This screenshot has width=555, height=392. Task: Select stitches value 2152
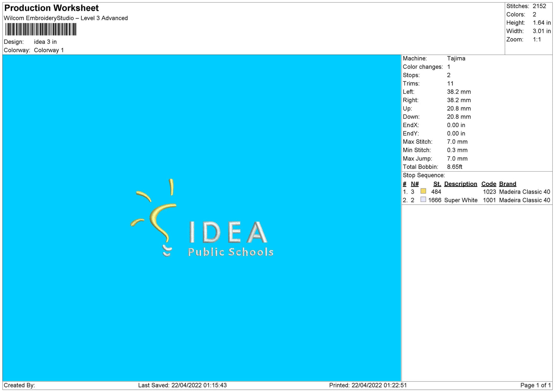click(539, 6)
